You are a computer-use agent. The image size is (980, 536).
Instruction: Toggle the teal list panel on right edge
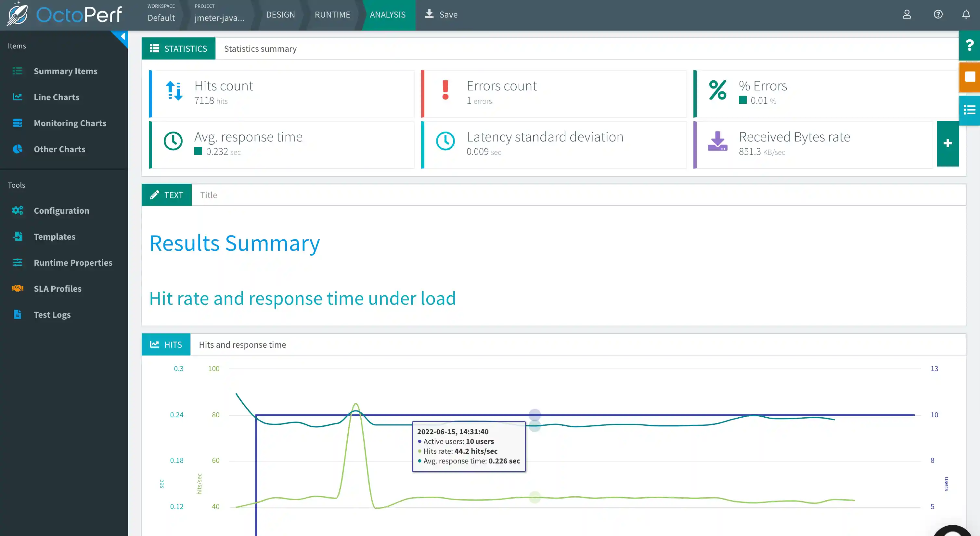tap(969, 110)
